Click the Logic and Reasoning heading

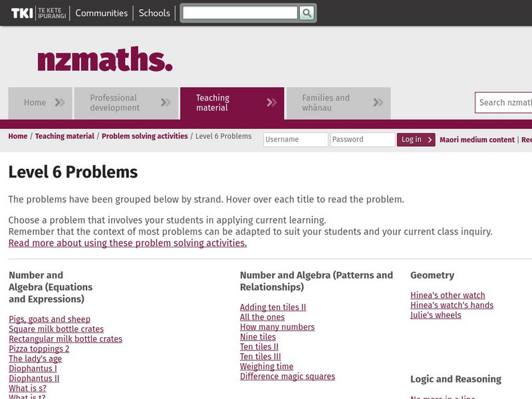coord(456,379)
